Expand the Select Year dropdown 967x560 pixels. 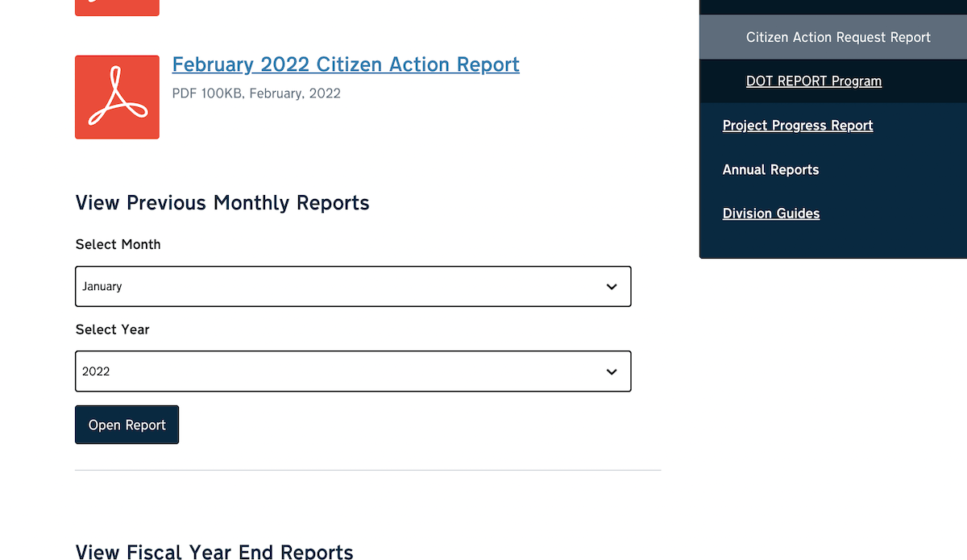point(352,371)
